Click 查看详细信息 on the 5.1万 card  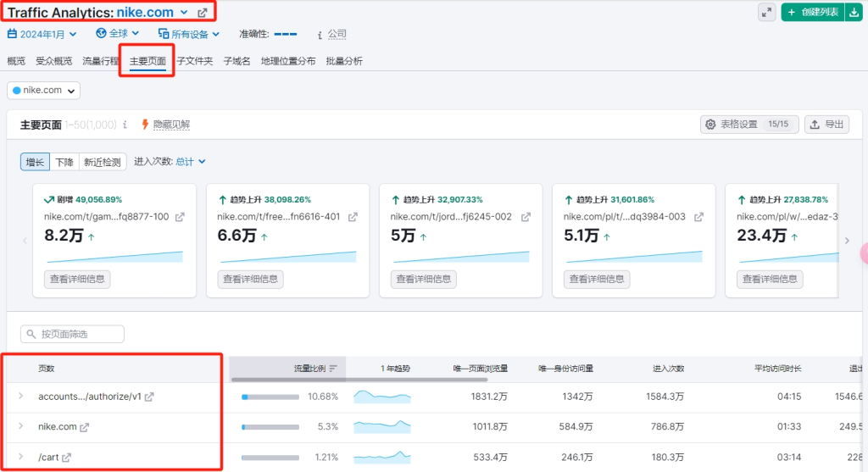coord(597,279)
